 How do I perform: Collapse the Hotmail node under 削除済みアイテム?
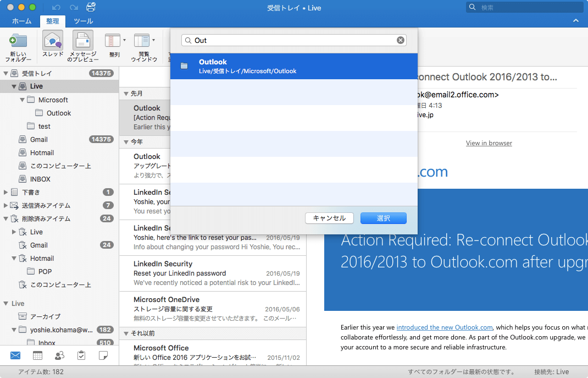[x=14, y=258]
